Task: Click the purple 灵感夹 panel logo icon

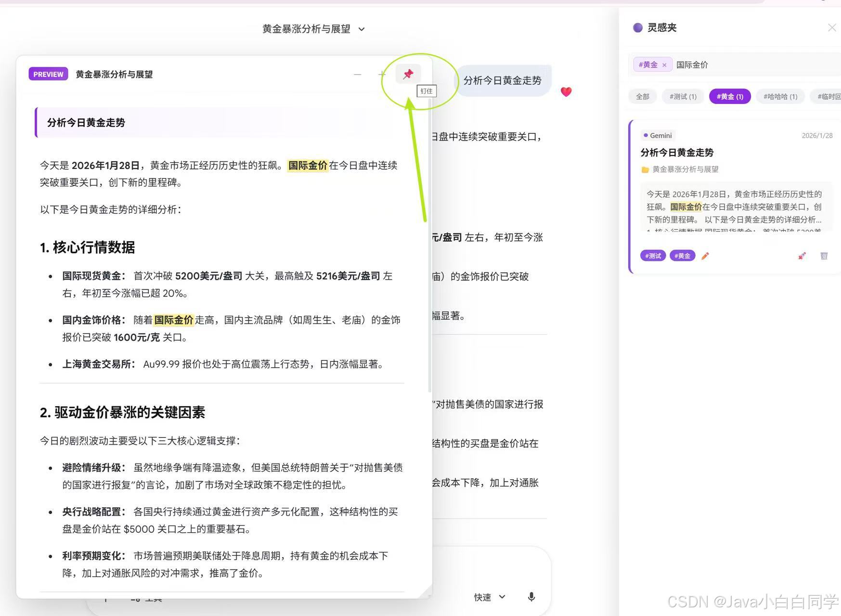Action: click(x=637, y=27)
